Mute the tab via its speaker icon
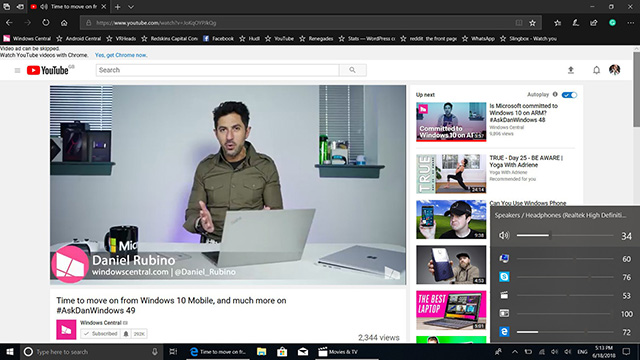640x360 pixels. pos(44,7)
